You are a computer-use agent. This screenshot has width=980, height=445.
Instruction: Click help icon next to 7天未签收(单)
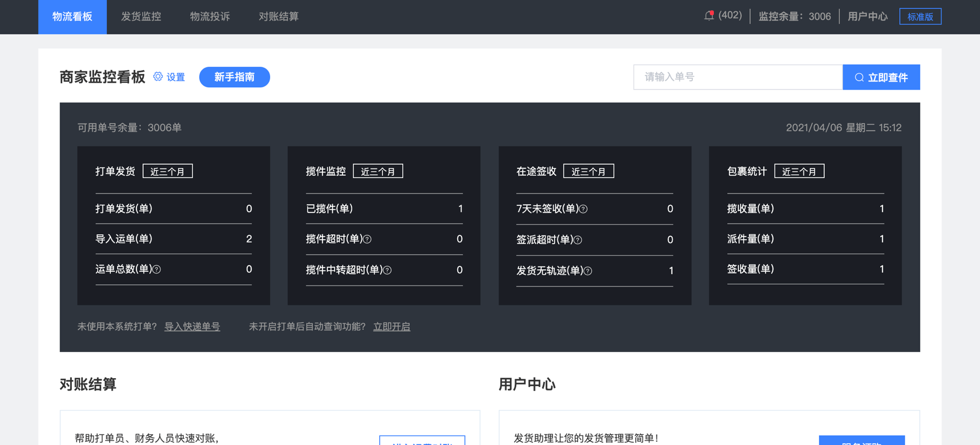coord(584,209)
